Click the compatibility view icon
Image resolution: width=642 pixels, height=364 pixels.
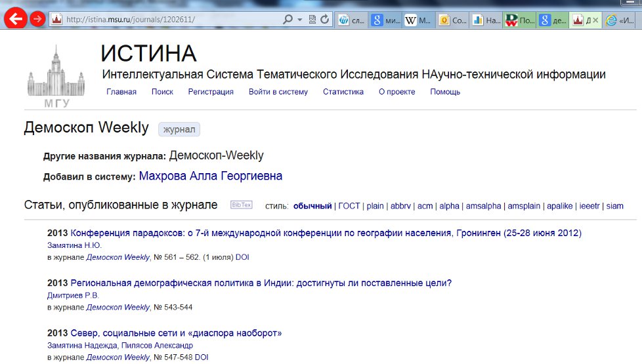pos(312,20)
